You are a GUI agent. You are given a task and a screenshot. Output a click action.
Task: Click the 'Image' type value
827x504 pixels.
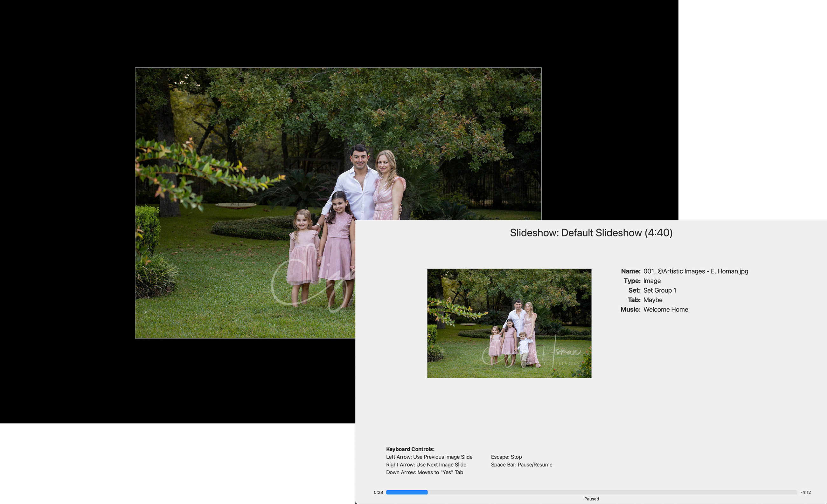point(652,281)
